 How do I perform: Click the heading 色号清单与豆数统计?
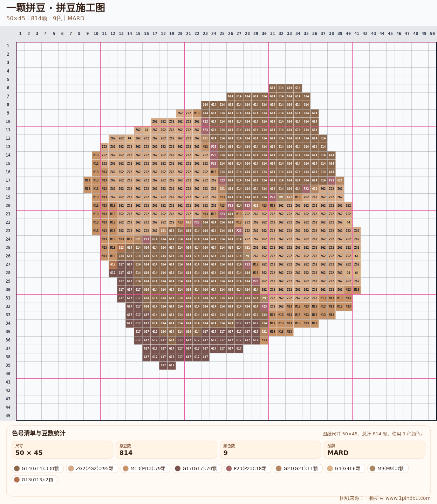[39, 433]
